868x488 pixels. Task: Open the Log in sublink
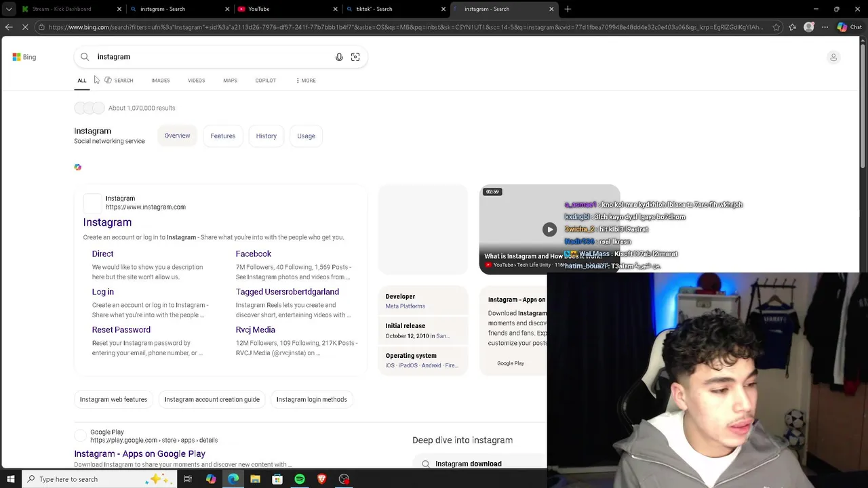102,291
